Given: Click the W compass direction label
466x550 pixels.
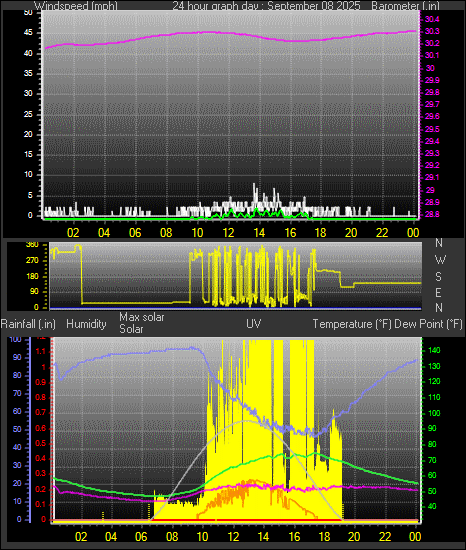Looking at the screenshot, I should tap(440, 260).
